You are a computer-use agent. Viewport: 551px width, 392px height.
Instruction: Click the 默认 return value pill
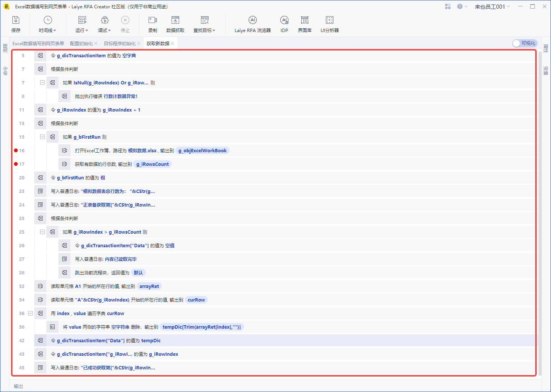(138, 273)
